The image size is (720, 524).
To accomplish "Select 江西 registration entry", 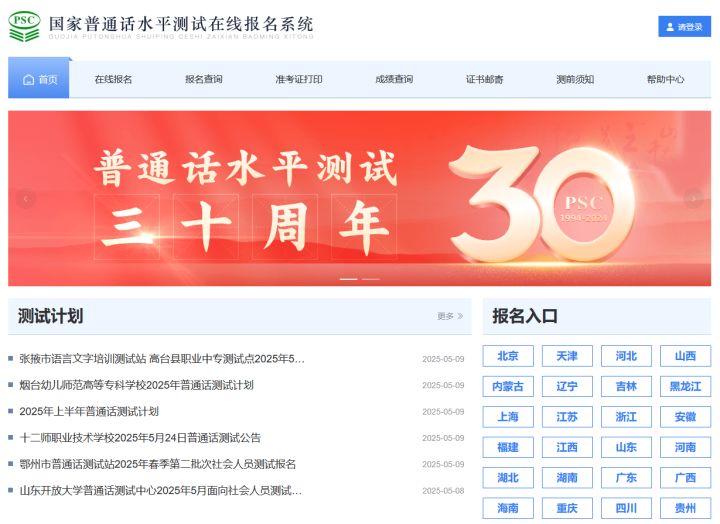I will point(567,447).
